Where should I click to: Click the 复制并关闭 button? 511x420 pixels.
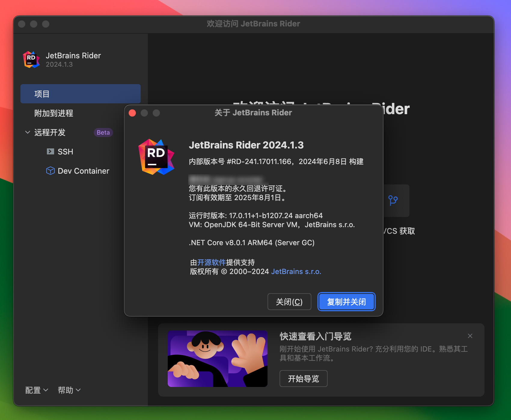click(346, 302)
